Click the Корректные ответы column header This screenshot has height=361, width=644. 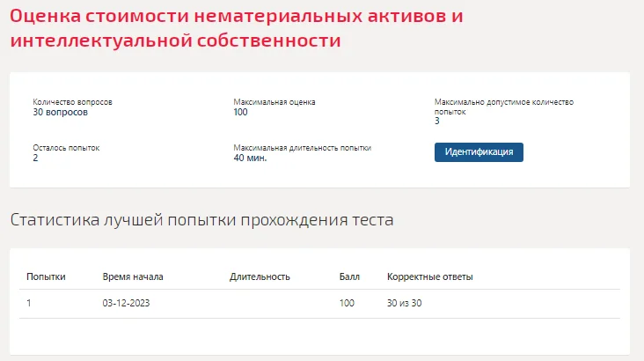coord(429,276)
